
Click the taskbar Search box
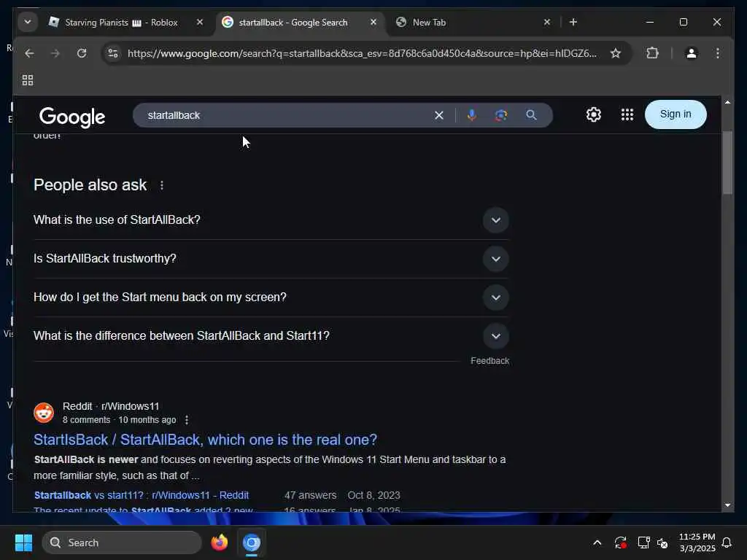122,542
